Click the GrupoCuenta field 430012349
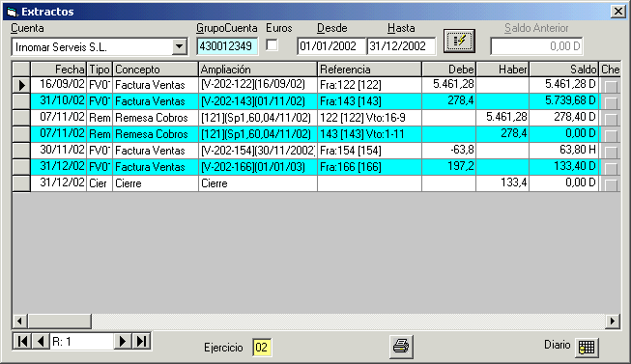This screenshot has width=631, height=364. pos(226,45)
